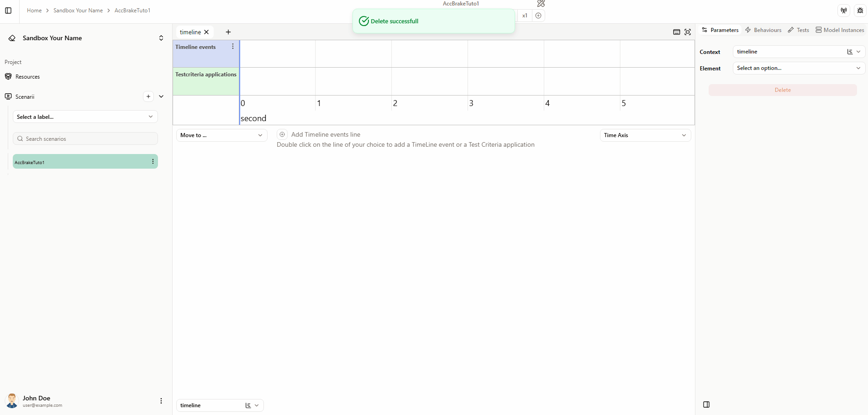Open the Time Axis dropdown
Image resolution: width=868 pixels, height=415 pixels.
tap(645, 135)
